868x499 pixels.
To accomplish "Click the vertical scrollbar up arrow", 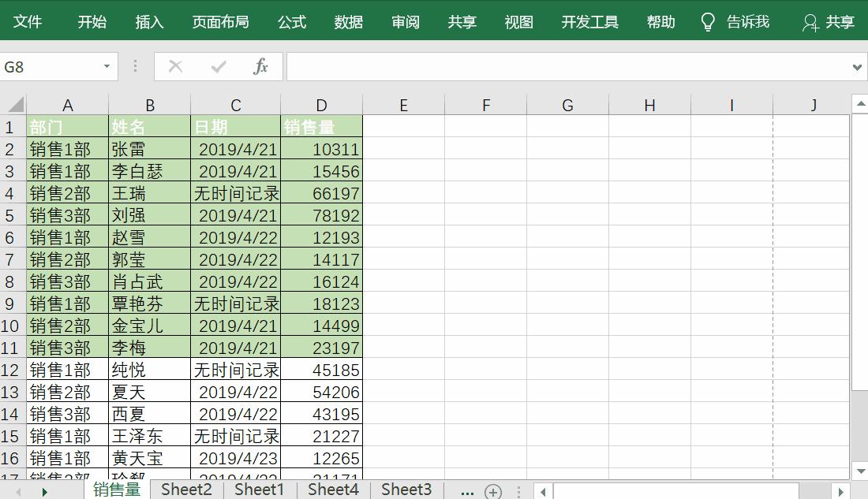I will point(859,102).
